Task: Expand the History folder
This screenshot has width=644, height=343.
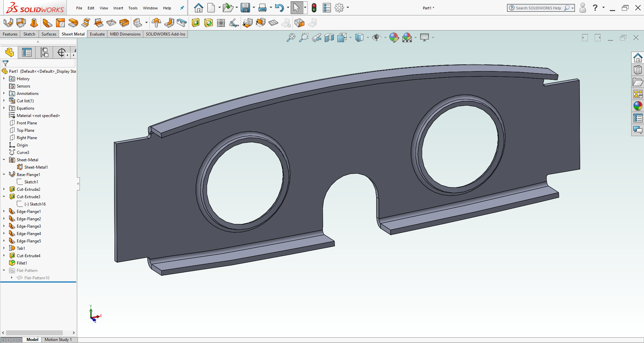Action: pos(4,79)
